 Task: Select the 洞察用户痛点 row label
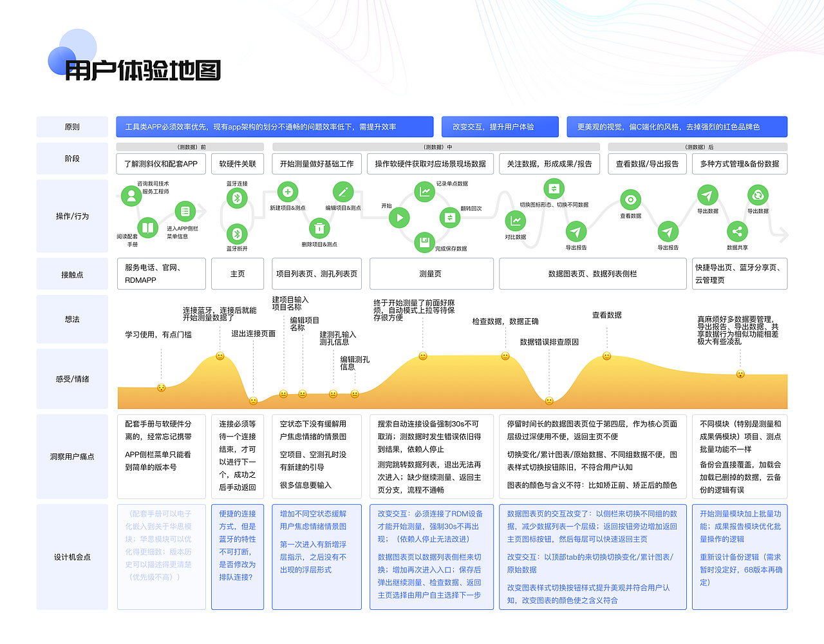tap(72, 457)
